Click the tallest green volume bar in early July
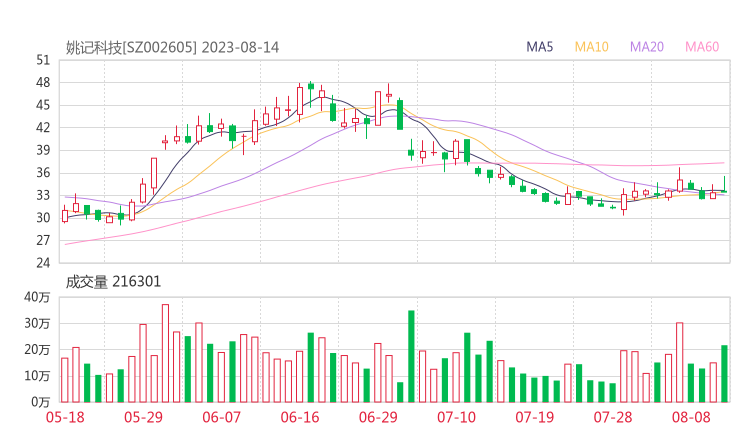This screenshot has height=440, width=740. tap(411, 356)
